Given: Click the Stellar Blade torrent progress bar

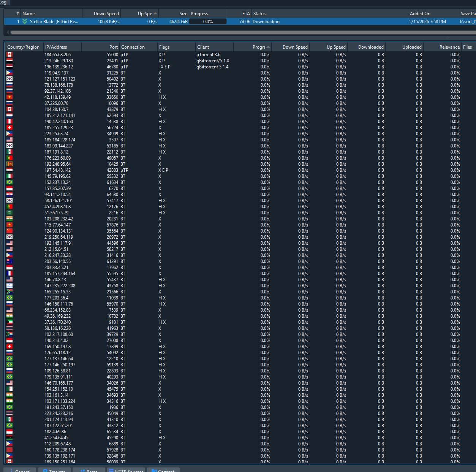Looking at the screenshot, I should tap(208, 22).
